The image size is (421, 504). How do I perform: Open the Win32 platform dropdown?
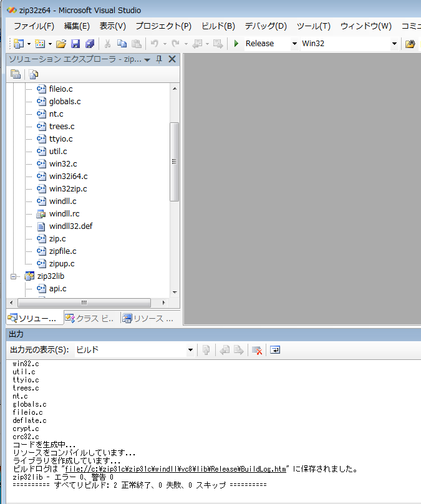coord(394,44)
